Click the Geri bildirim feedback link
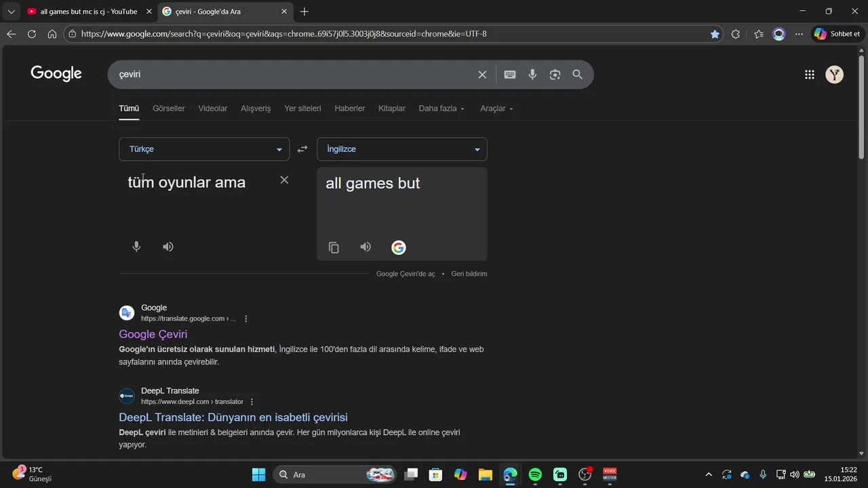868x488 pixels. coord(469,274)
